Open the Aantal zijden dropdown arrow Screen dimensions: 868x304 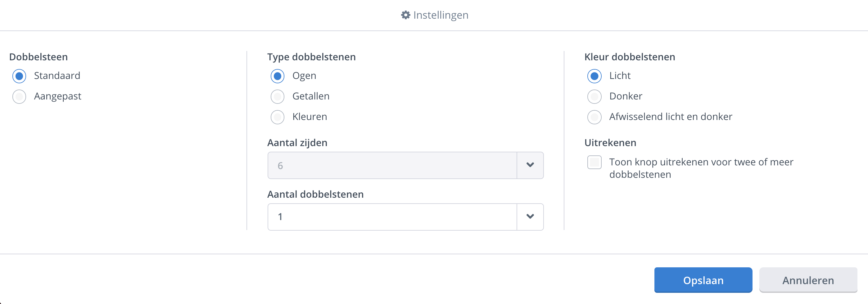click(530, 165)
